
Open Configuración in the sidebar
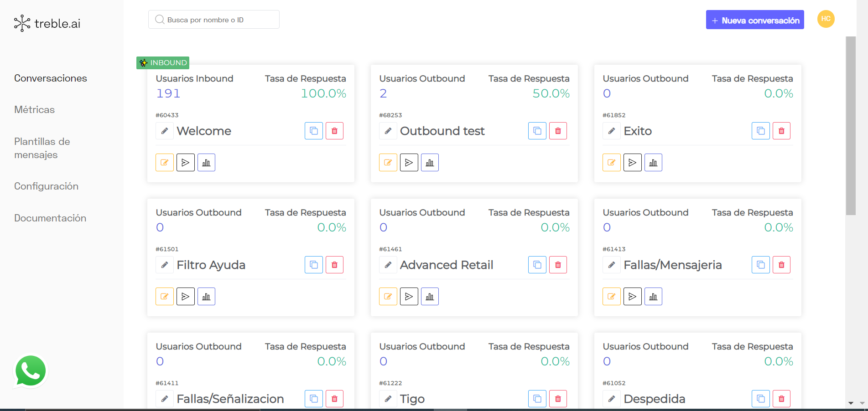[x=46, y=186]
